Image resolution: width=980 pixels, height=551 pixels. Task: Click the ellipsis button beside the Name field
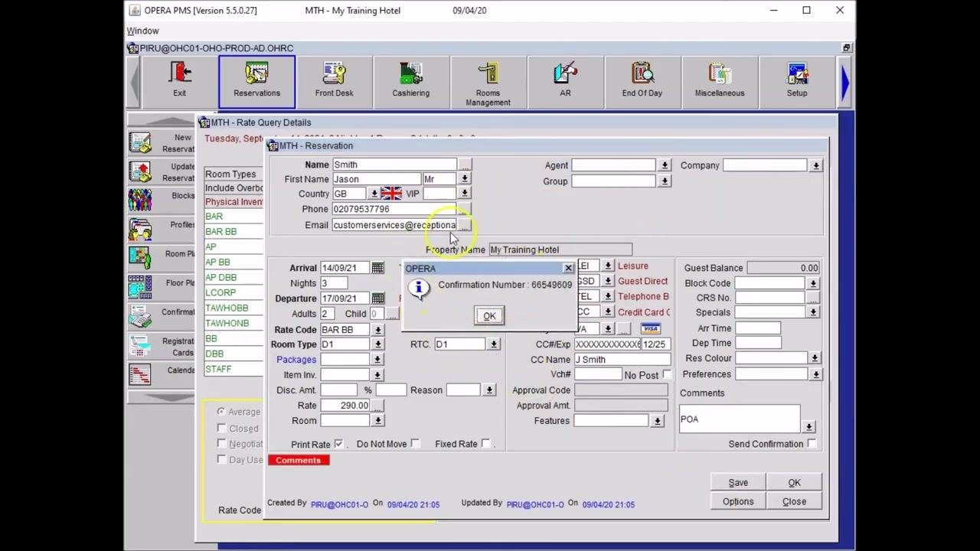(465, 165)
